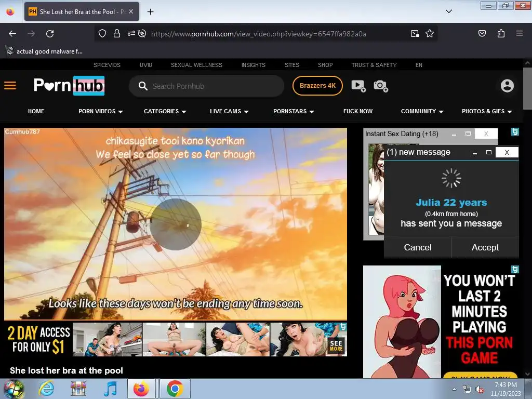Image resolution: width=532 pixels, height=399 pixels.
Task: Click the ad info icon above the dating popup
Action: 515,131
